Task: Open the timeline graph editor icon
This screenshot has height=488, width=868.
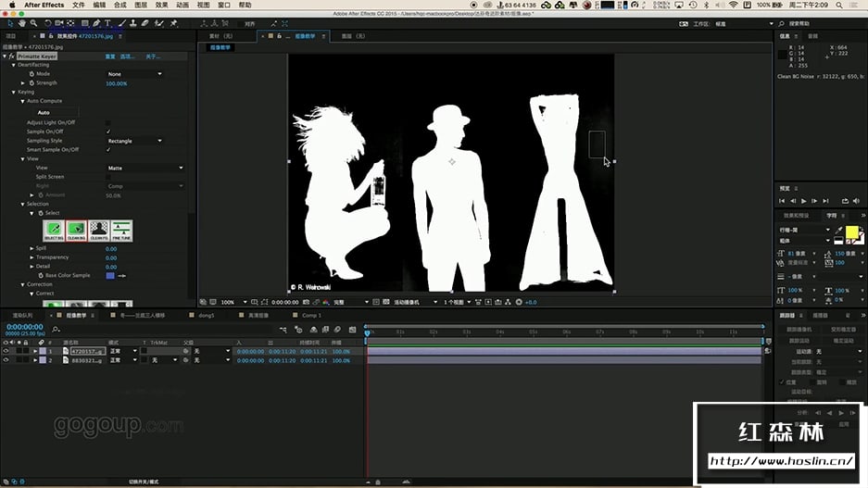Action: 353,330
